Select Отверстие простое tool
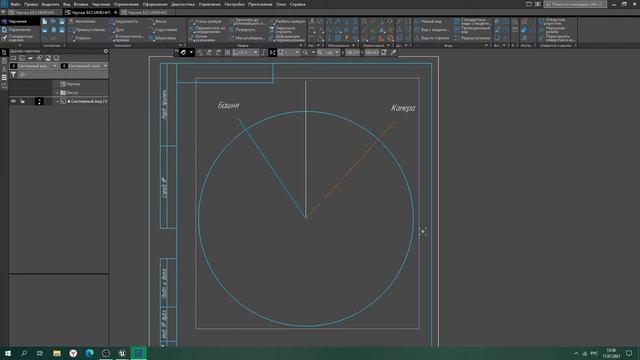640x360 pixels. (552, 21)
